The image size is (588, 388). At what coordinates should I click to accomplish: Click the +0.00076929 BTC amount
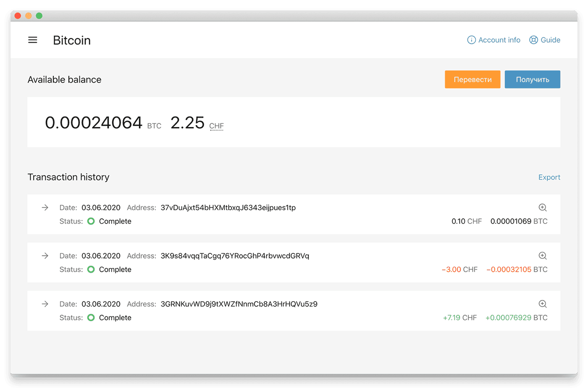517,318
